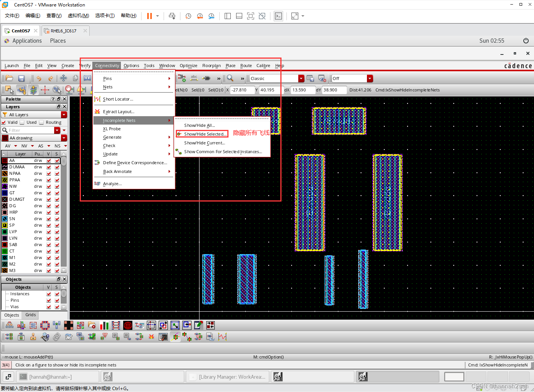Image resolution: width=534 pixels, height=392 pixels.
Task: Click the highlighted Show/Hide Incomplete Nets icon
Action: (x=175, y=337)
